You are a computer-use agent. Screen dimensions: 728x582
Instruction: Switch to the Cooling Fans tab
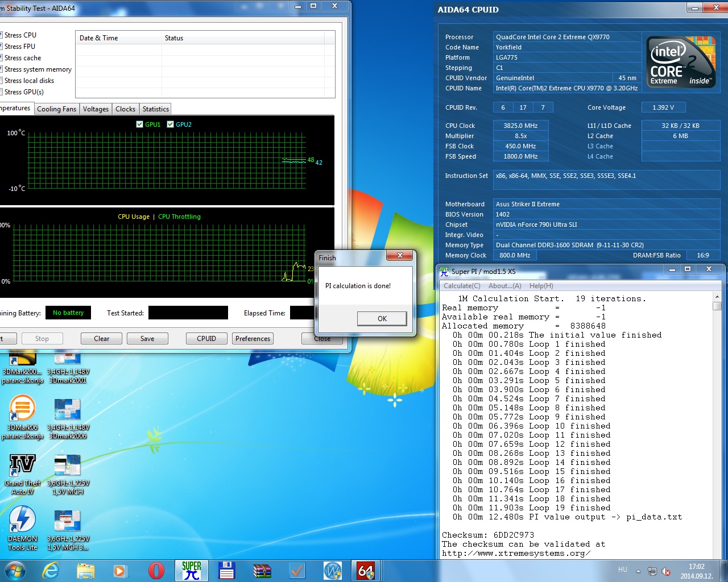(56, 109)
